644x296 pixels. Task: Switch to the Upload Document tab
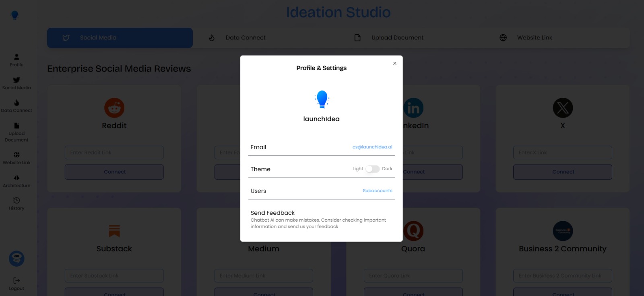point(397,38)
